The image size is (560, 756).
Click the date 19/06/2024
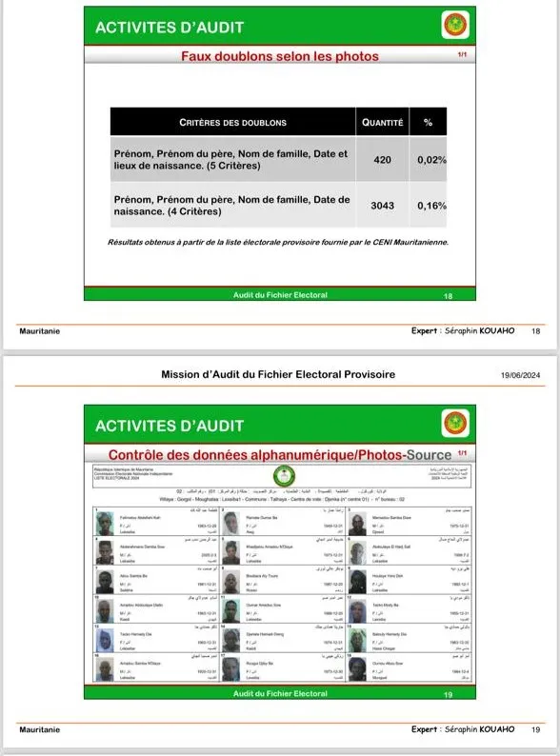pos(520,375)
